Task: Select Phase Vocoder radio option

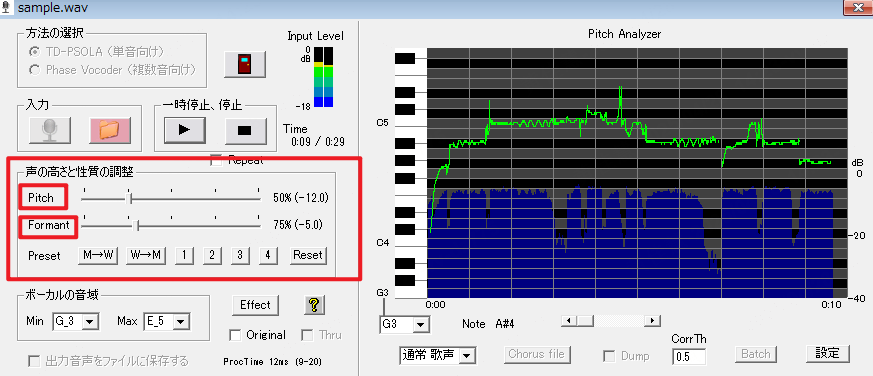Action: click(35, 70)
